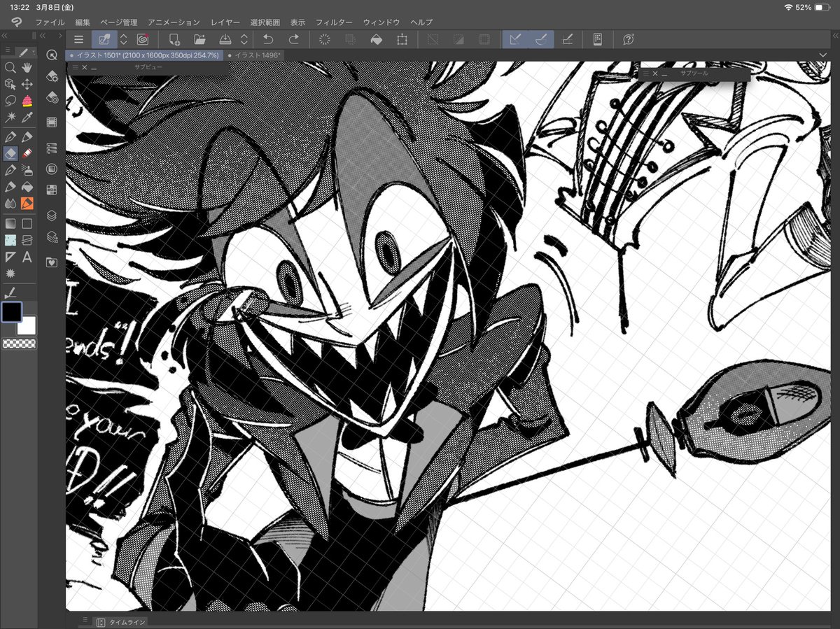Open the Layer palette stack icon

(x=51, y=215)
